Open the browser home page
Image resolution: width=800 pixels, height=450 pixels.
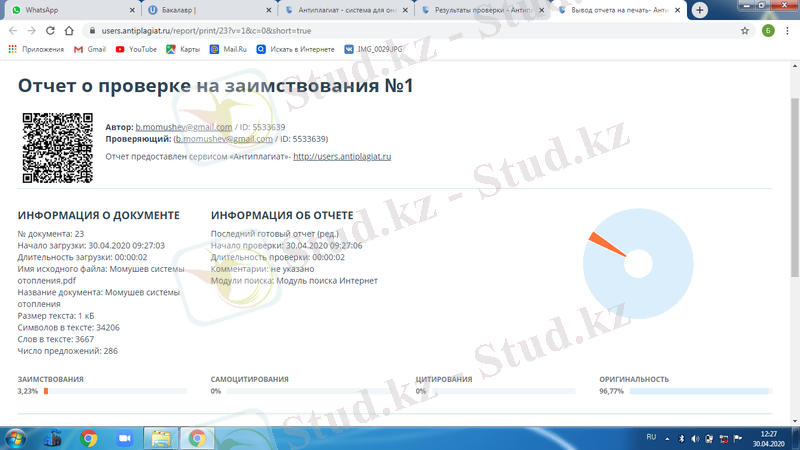point(69,31)
